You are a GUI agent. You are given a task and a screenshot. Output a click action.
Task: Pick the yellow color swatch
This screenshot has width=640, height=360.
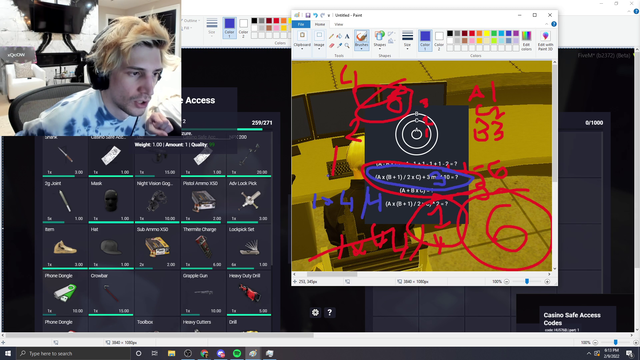tap(487, 33)
